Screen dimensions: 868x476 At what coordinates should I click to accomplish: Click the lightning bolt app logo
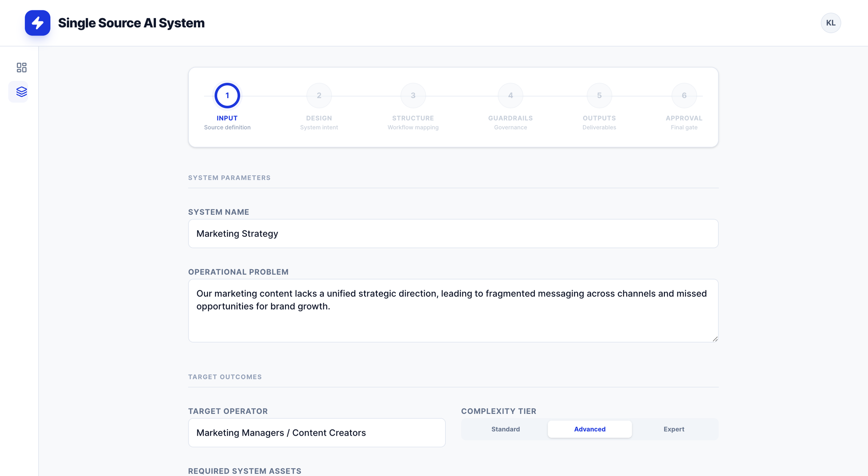tap(37, 23)
